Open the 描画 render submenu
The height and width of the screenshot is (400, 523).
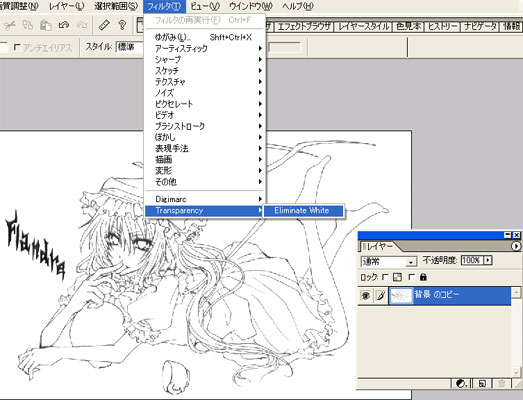(204, 160)
